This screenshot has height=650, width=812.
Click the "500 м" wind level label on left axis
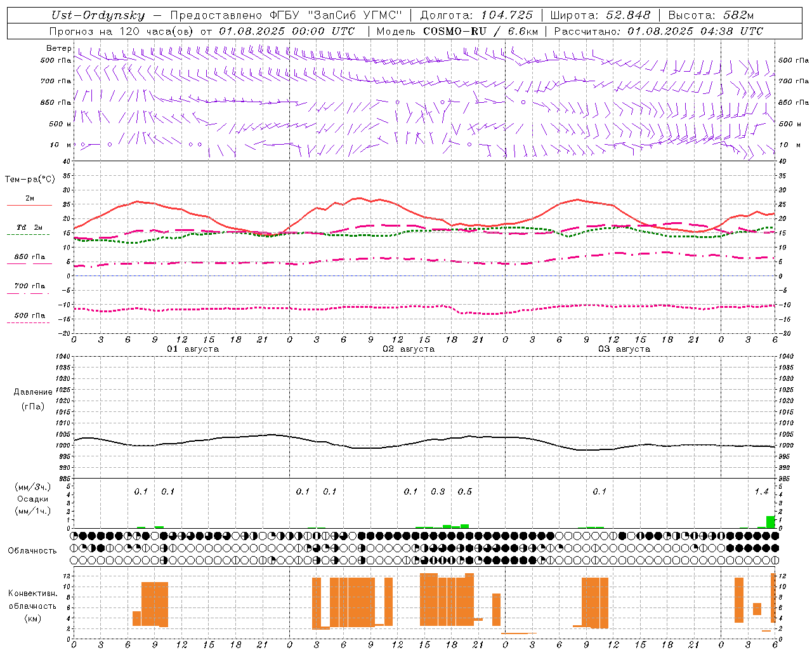pyautogui.click(x=60, y=124)
